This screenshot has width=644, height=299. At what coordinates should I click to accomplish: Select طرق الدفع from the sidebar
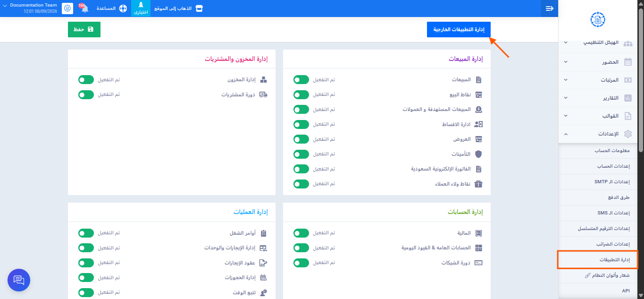[x=598, y=197]
